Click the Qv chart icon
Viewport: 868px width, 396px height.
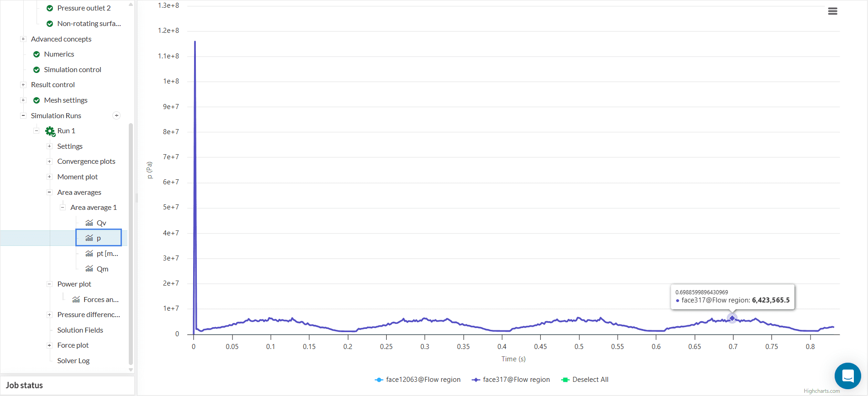[x=89, y=223]
